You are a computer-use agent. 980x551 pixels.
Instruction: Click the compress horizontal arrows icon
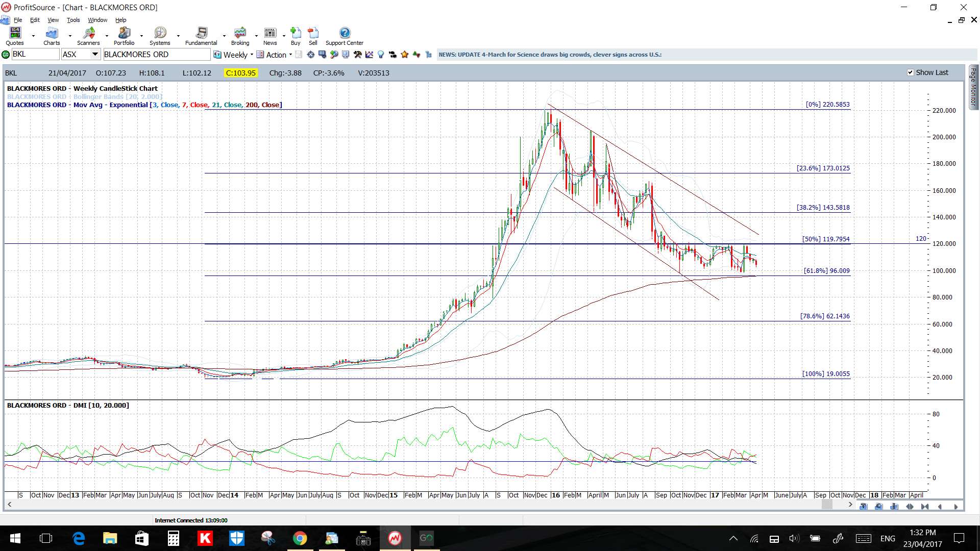(925, 507)
